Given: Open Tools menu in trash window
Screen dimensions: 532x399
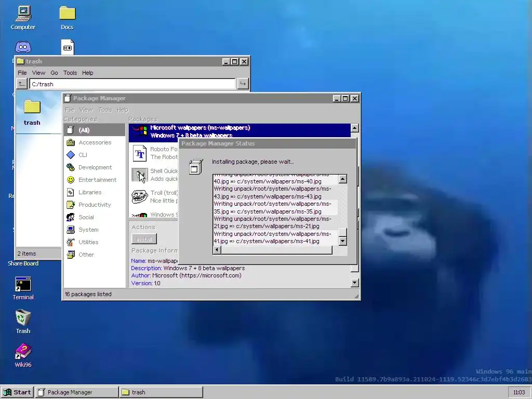Looking at the screenshot, I should click(x=70, y=73).
